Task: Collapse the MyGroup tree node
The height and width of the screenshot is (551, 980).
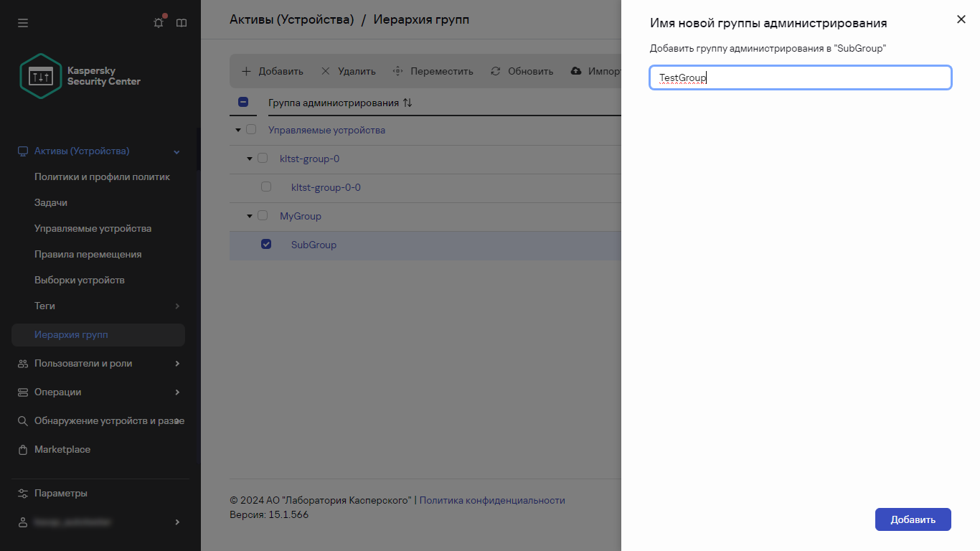Action: pyautogui.click(x=250, y=216)
